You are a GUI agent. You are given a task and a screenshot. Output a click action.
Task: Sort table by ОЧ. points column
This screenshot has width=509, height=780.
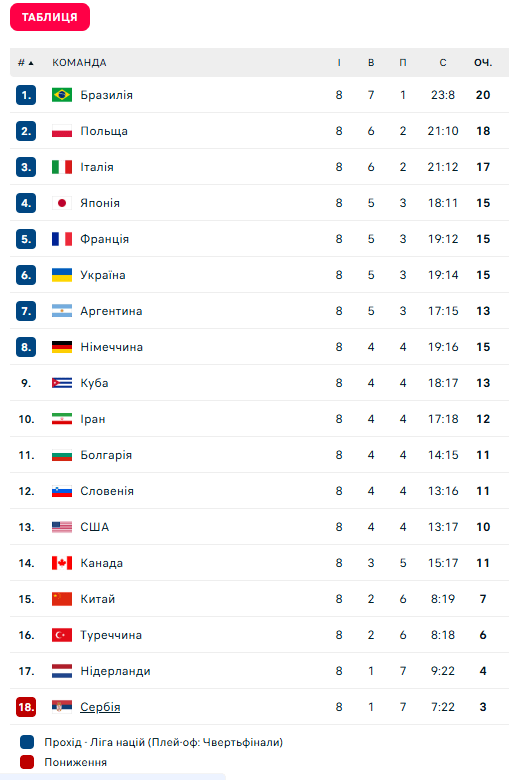click(483, 63)
